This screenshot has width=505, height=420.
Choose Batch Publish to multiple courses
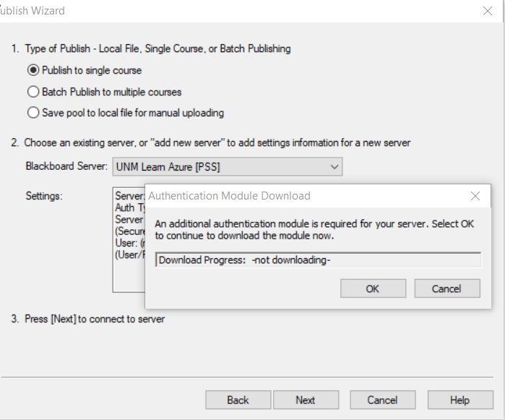tap(33, 92)
